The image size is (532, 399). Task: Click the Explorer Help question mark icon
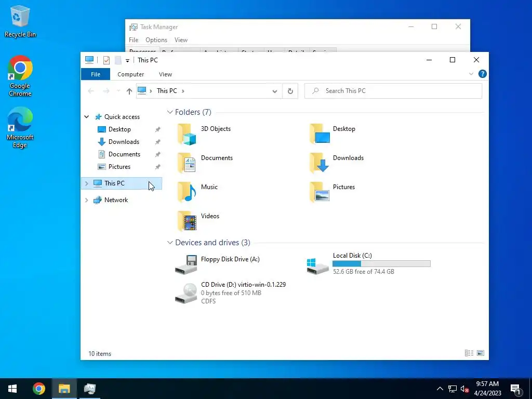coord(482,74)
